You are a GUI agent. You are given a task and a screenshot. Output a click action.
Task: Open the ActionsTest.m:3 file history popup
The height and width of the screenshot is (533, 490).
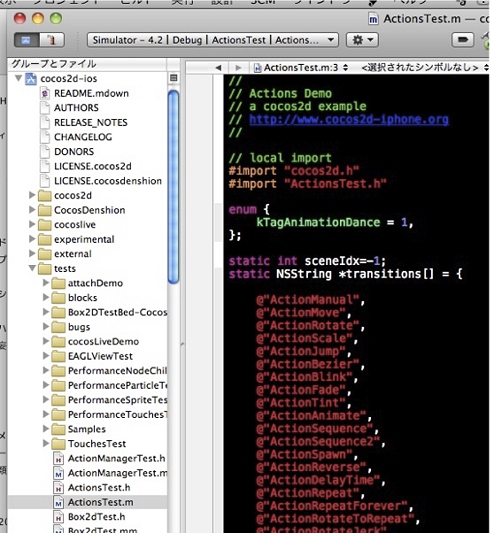pos(301,68)
